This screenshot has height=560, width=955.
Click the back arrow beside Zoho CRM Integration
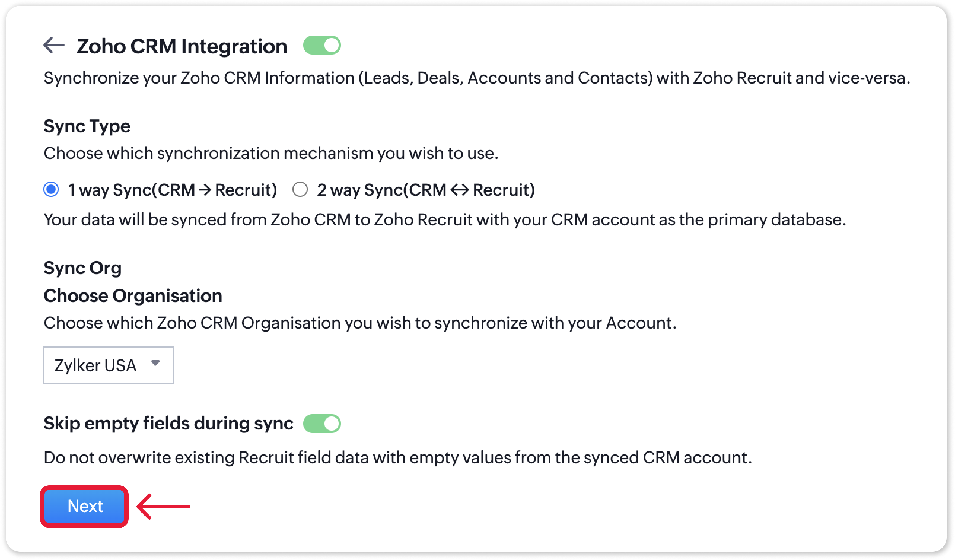coord(54,45)
